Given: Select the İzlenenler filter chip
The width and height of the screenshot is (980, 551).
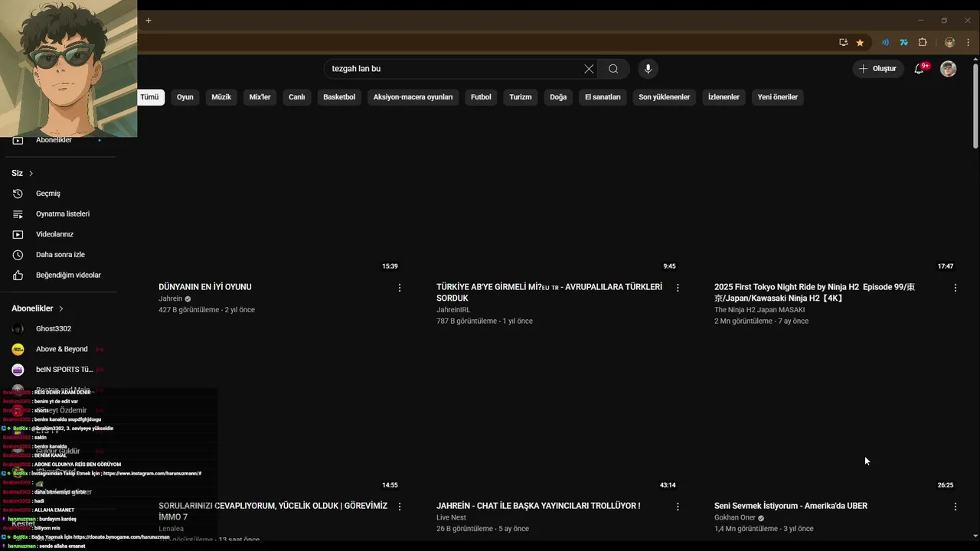Looking at the screenshot, I should [724, 97].
